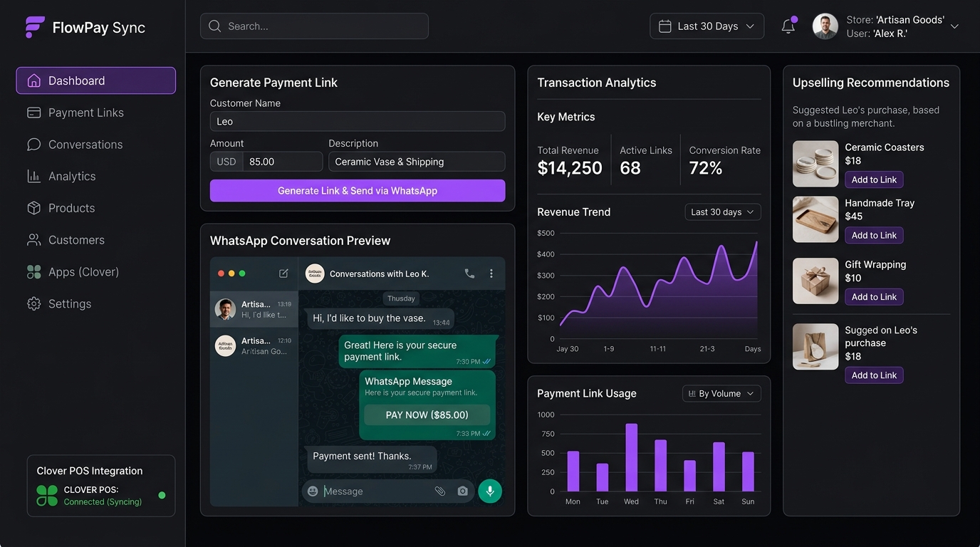
Task: Click the 'Payment sent! Thanks.' message
Action: coord(372,459)
